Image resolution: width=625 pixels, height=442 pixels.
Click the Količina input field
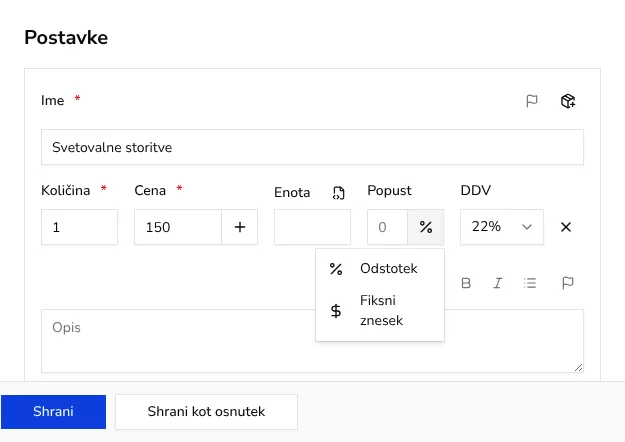[x=79, y=227]
